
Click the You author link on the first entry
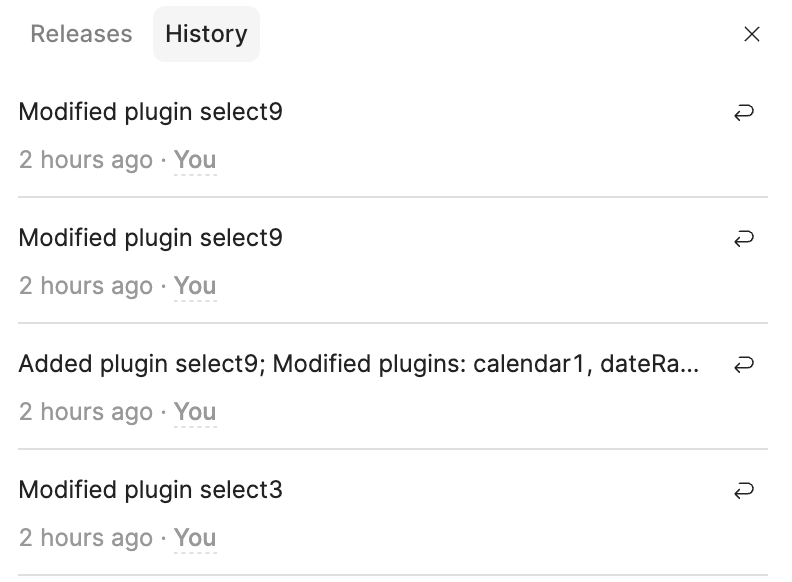195,160
